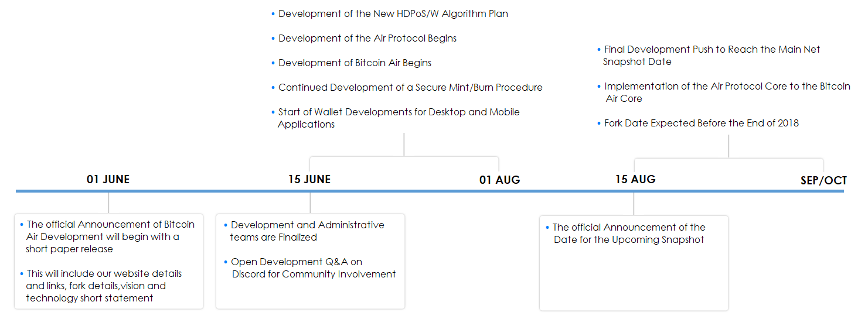Select 'Development of the Air Protocol Begins' line
Image resolution: width=868 pixels, height=319 pixels.
click(x=367, y=39)
